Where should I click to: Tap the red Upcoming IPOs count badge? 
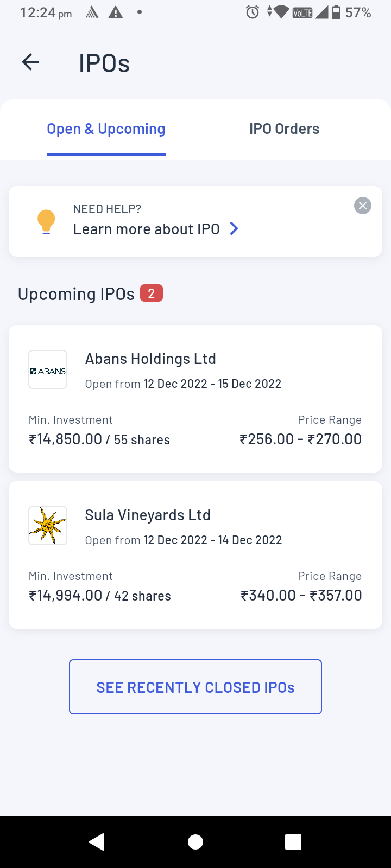coord(152,293)
